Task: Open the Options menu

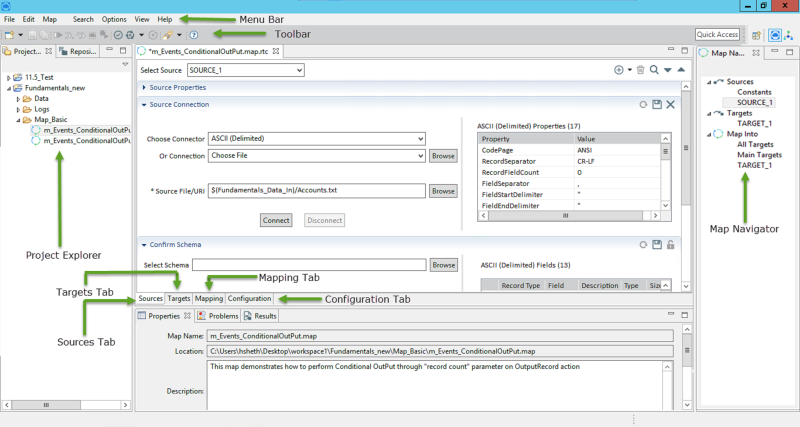Action: 114,19
